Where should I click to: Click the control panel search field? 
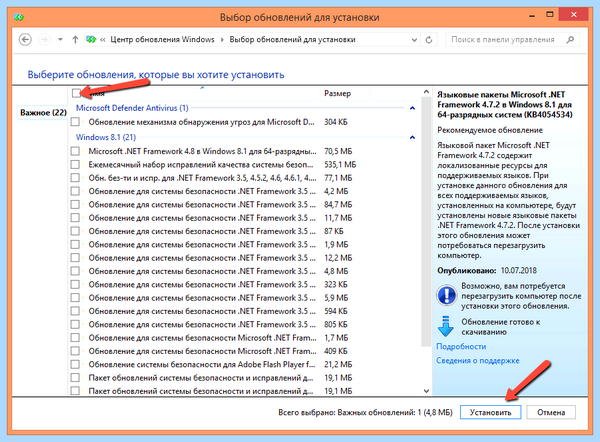coord(512,39)
